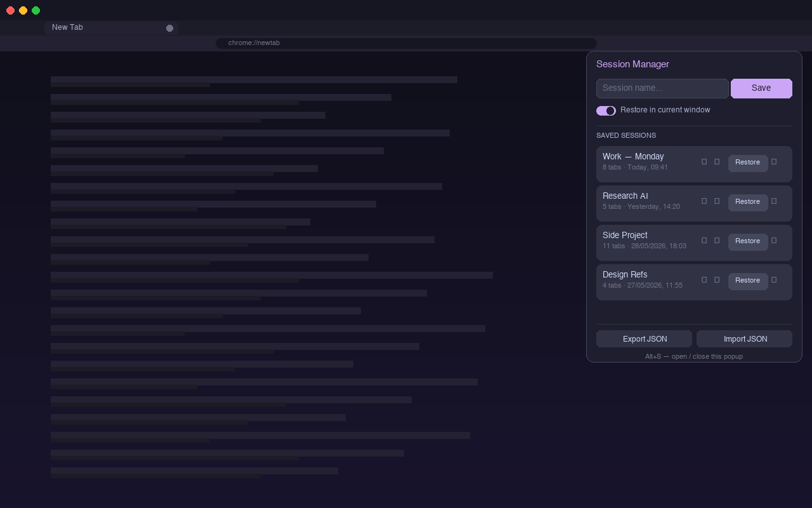812x508 pixels.
Task: Select the Side Project session title
Action: click(625, 235)
